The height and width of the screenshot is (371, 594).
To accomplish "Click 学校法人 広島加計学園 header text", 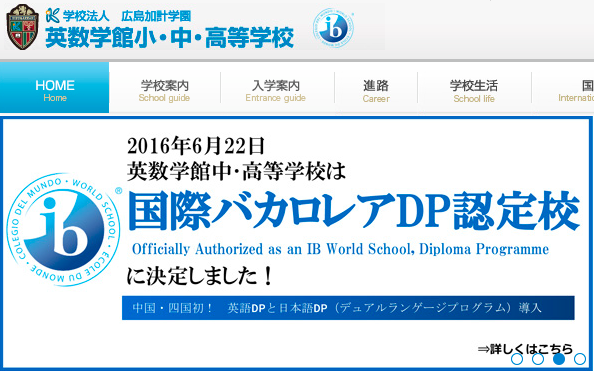I will click(127, 16).
